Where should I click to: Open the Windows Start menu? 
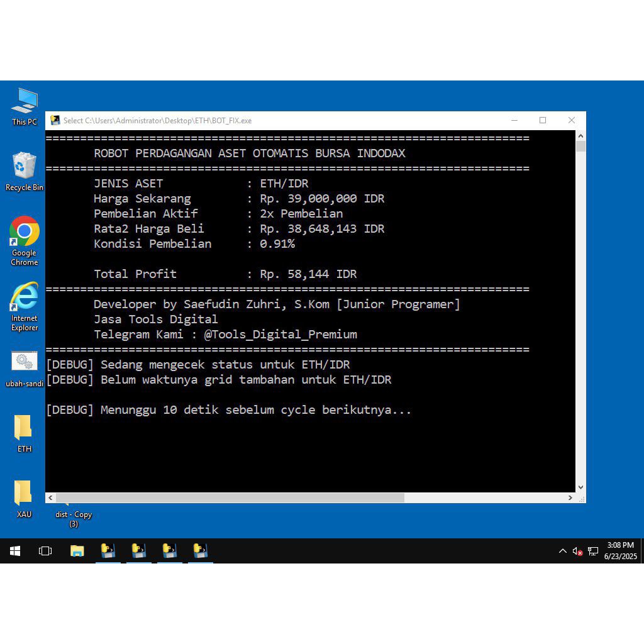point(15,551)
